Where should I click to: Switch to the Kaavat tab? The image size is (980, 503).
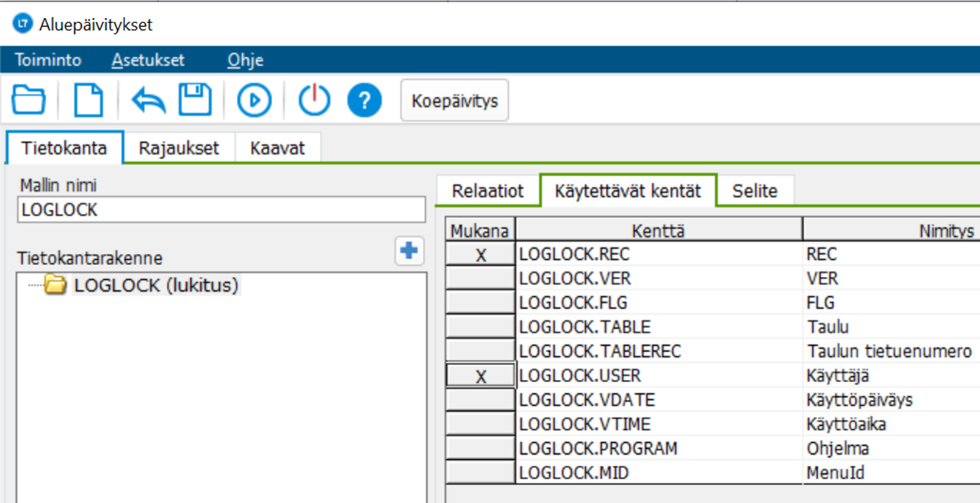pyautogui.click(x=278, y=148)
